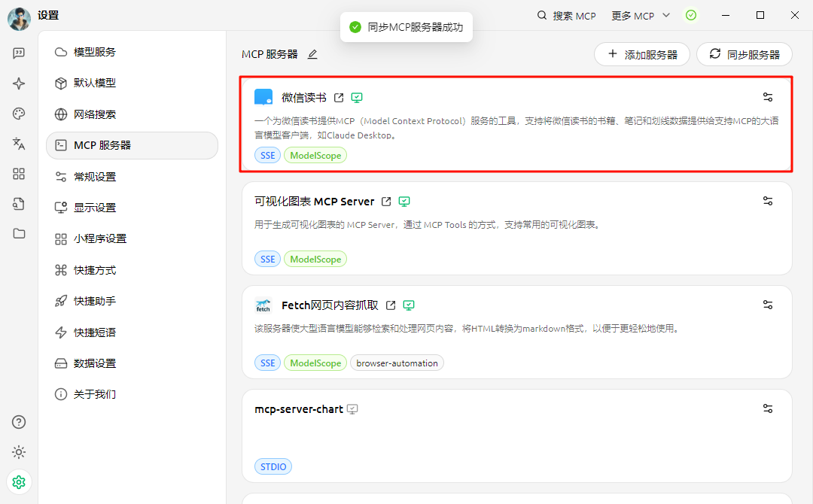Click the green status check icon in the titlebar
The height and width of the screenshot is (504, 813).
(691, 15)
